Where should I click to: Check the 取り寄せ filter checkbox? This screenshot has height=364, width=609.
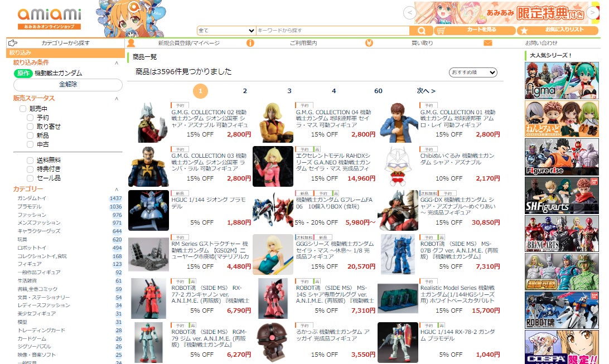[x=30, y=126]
